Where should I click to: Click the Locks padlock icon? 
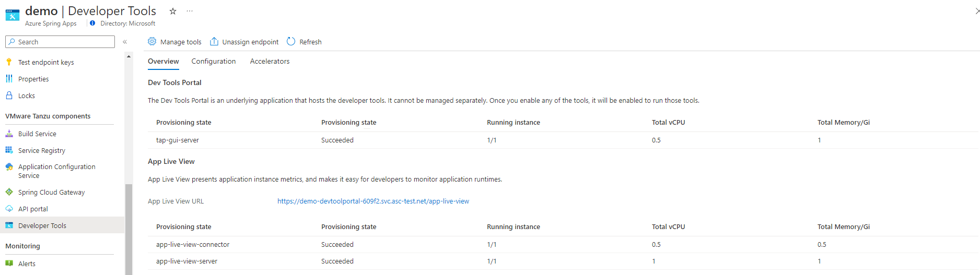point(9,95)
